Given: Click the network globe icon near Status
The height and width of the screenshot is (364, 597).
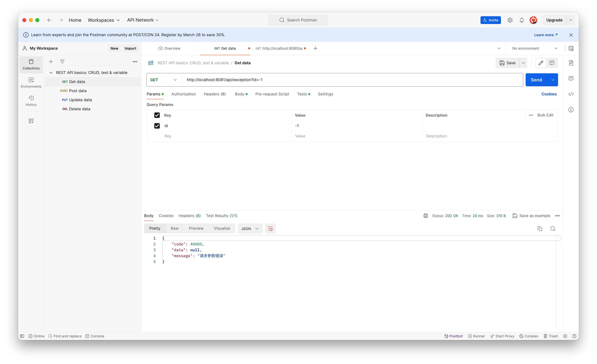Looking at the screenshot, I should pos(426,216).
